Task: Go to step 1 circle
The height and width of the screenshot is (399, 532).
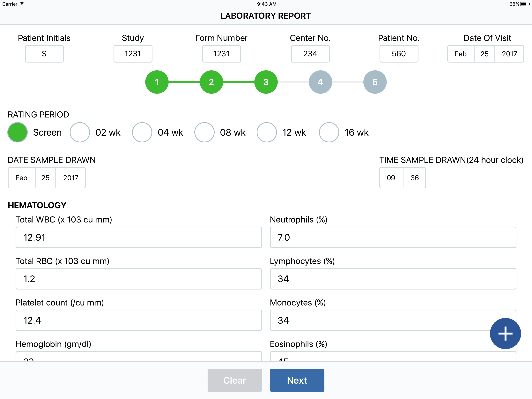Action: 157,82
